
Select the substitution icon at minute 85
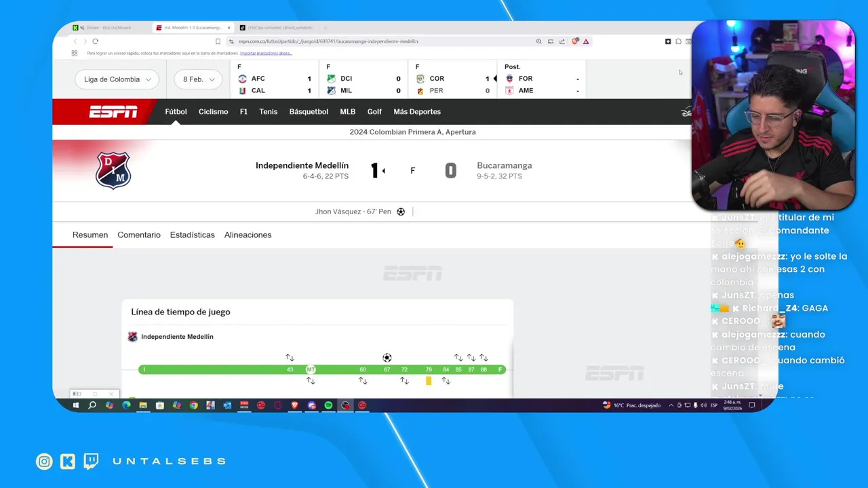458,358
